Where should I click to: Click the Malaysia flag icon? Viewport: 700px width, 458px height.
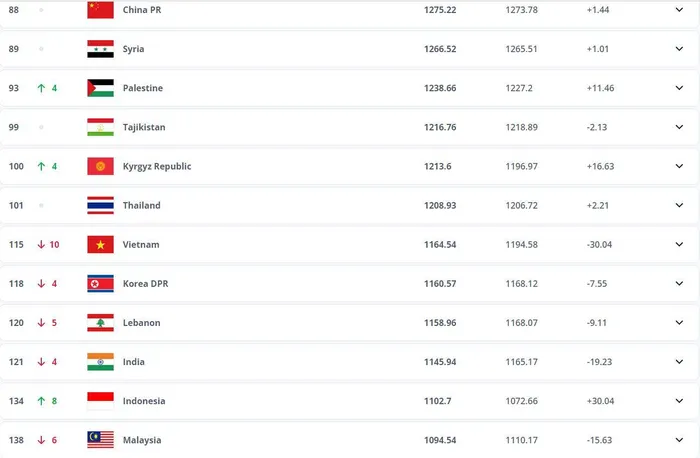(100, 440)
